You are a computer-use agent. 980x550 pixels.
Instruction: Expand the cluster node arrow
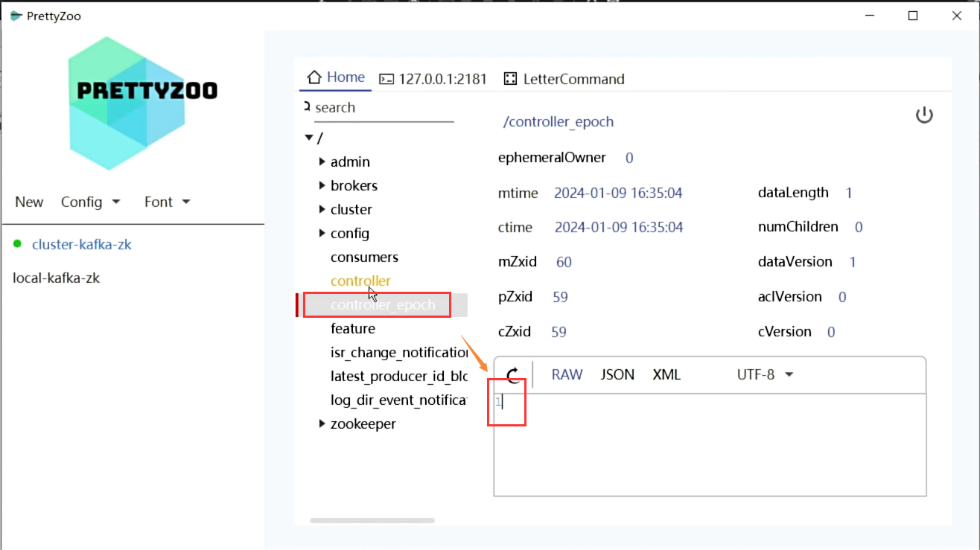322,209
